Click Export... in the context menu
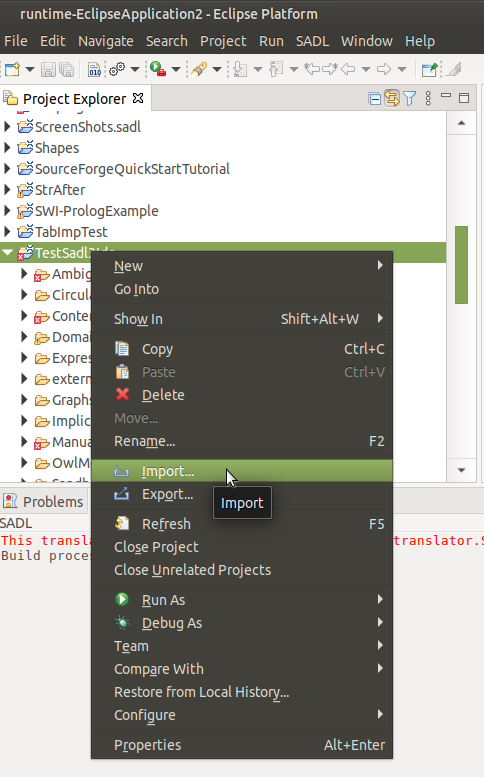484x777 pixels. point(242,494)
